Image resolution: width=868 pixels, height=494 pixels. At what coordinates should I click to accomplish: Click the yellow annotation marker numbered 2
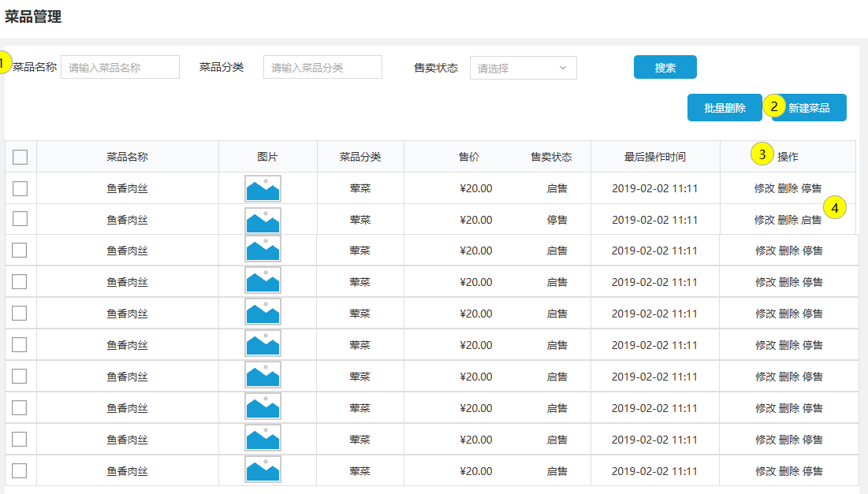[774, 106]
